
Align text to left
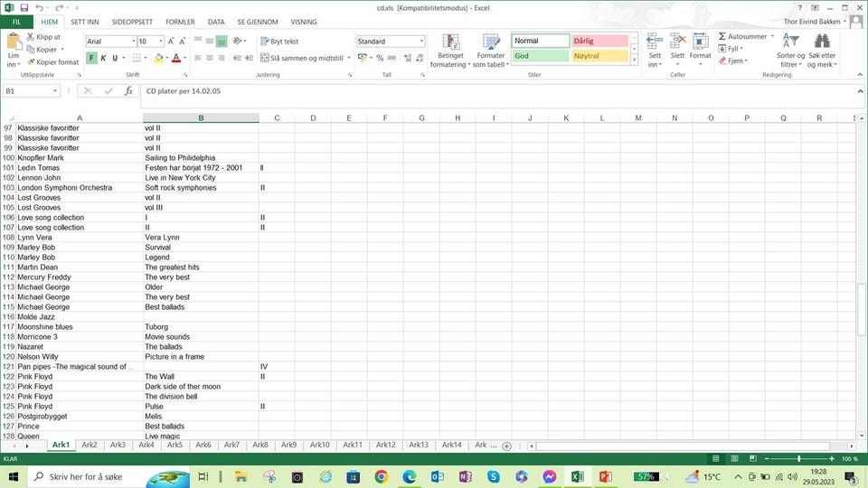pyautogui.click(x=198, y=58)
